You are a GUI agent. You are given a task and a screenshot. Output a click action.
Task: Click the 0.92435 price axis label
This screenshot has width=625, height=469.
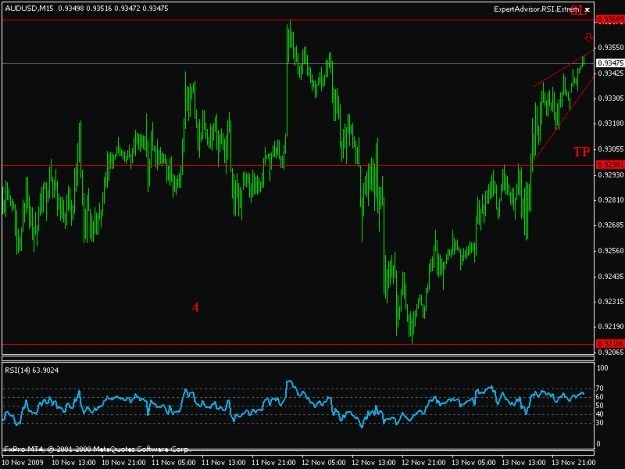click(x=611, y=276)
